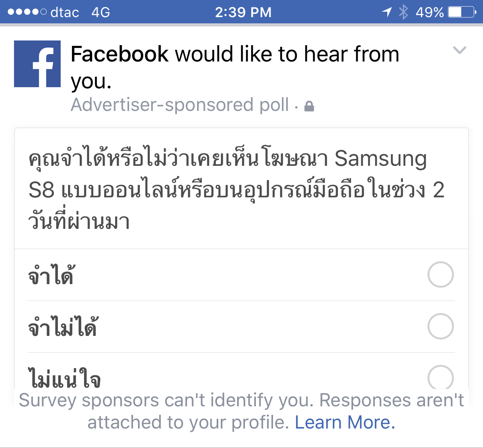Click the dtac carrier label

pos(62,12)
